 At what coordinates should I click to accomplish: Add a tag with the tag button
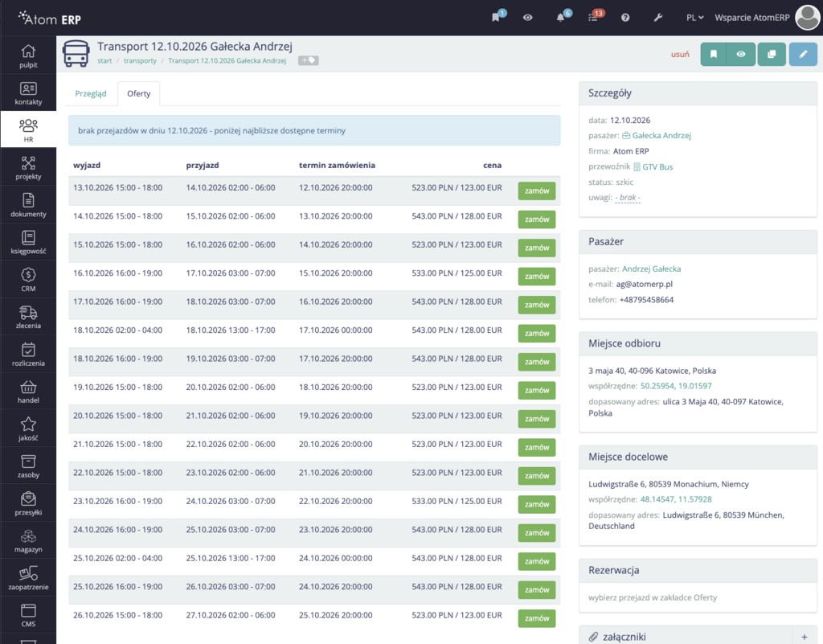pyautogui.click(x=308, y=60)
